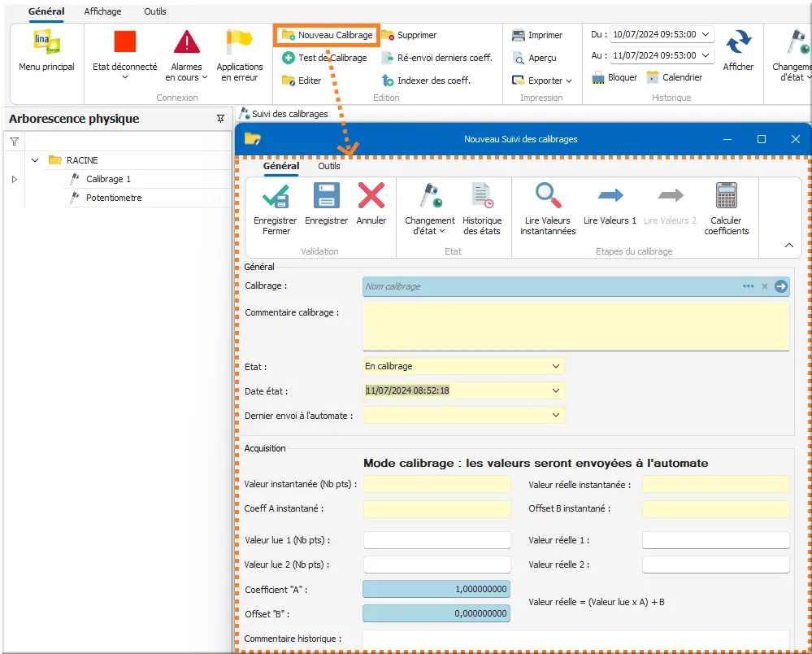
Task: Switch to the Affichage ribbon tab
Action: pyautogui.click(x=102, y=11)
